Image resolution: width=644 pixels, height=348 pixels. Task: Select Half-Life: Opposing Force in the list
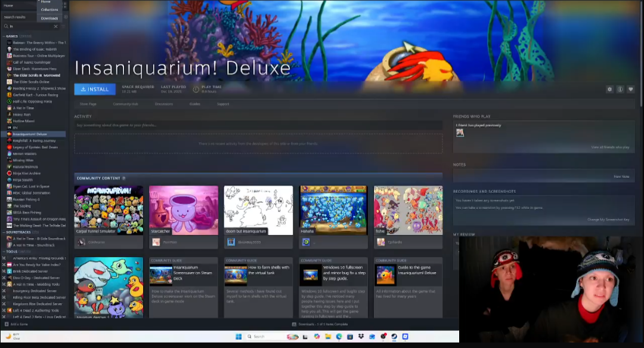tap(33, 101)
